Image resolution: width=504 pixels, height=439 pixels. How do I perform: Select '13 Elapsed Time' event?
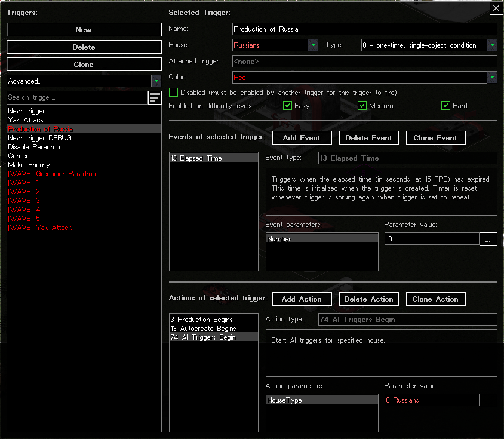click(x=214, y=158)
